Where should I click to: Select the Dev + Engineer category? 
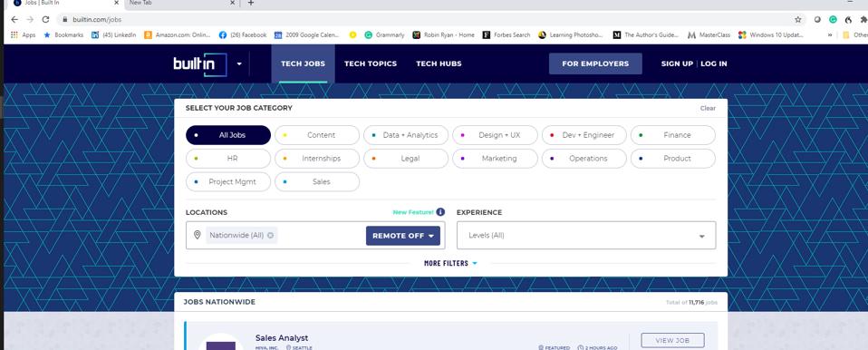tap(584, 135)
